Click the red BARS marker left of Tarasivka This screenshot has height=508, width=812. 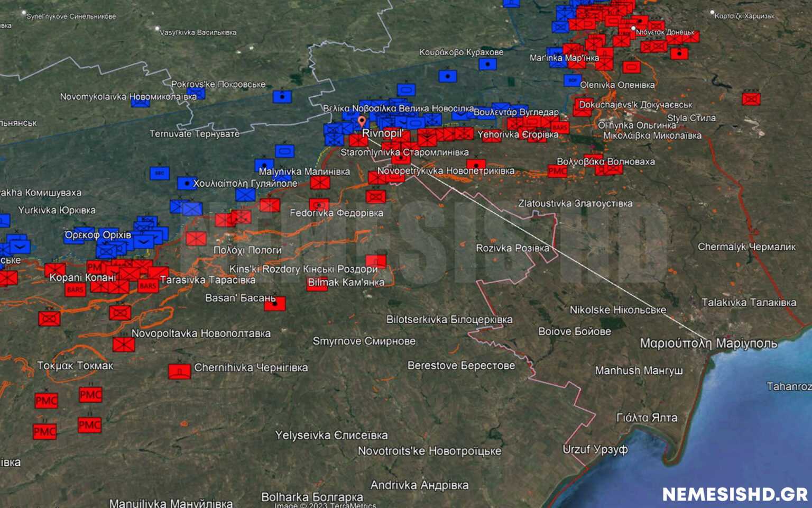coord(148,286)
